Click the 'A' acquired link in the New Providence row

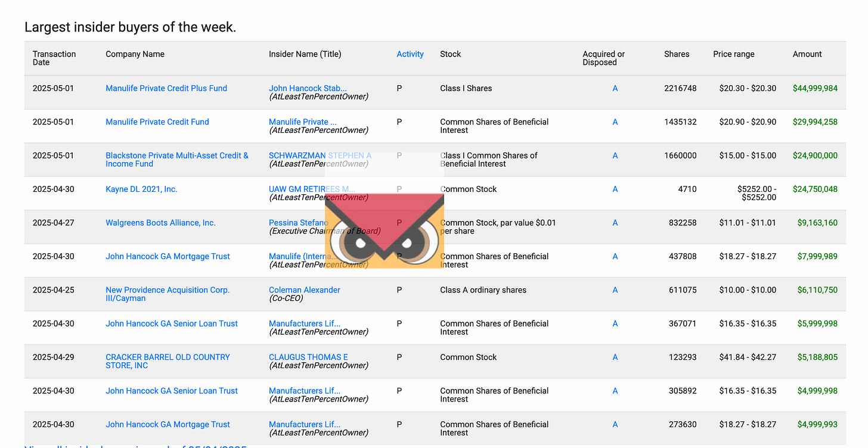click(x=615, y=290)
